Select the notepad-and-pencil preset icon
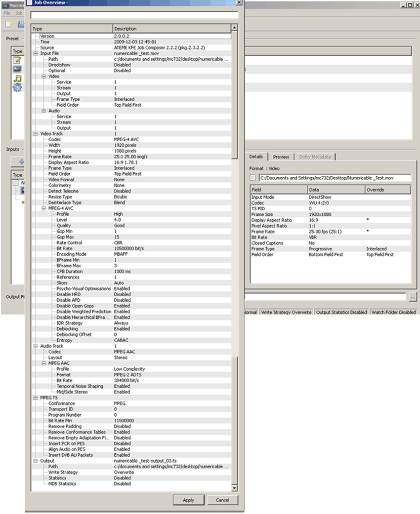This screenshot has width=420, height=514. tap(17, 60)
